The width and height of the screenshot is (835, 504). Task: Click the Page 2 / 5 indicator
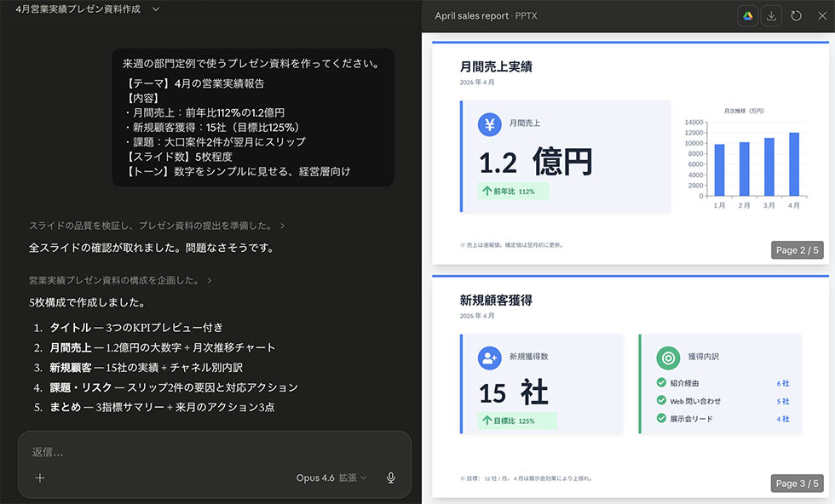pyautogui.click(x=798, y=250)
